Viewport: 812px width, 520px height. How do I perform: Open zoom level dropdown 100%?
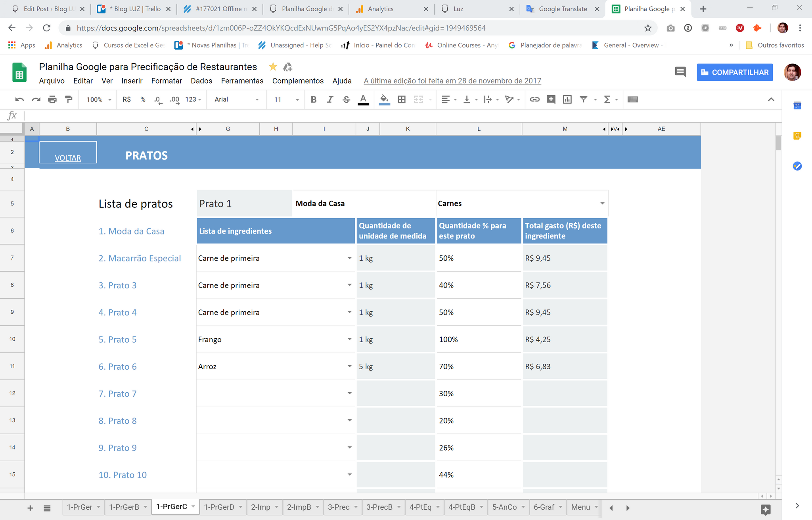[99, 100]
